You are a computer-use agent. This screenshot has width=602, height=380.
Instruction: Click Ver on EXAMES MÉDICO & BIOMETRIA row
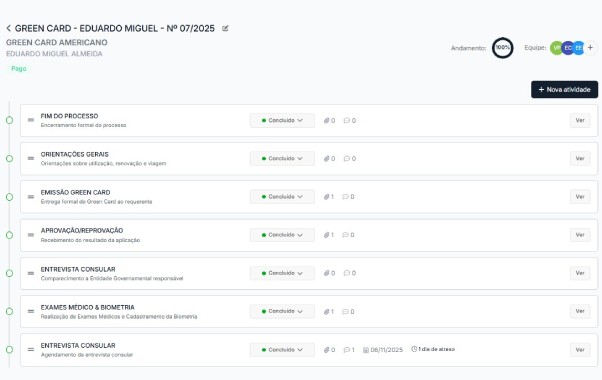pos(580,311)
